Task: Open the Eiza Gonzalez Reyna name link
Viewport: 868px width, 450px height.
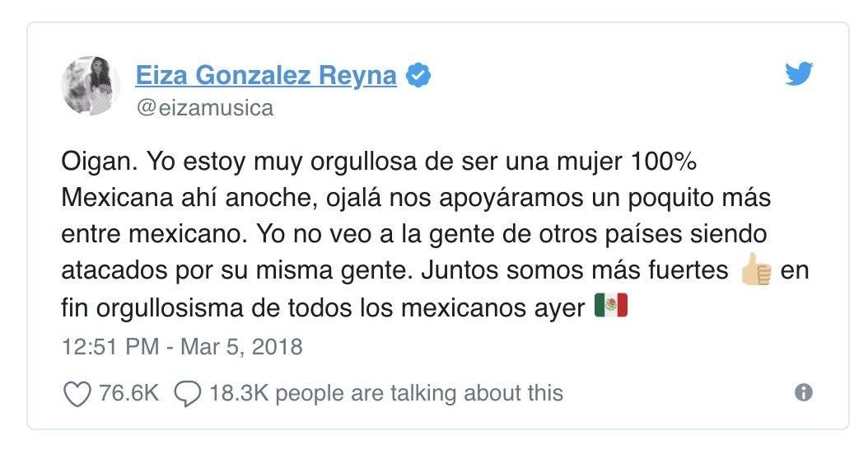Action: pyautogui.click(x=266, y=75)
